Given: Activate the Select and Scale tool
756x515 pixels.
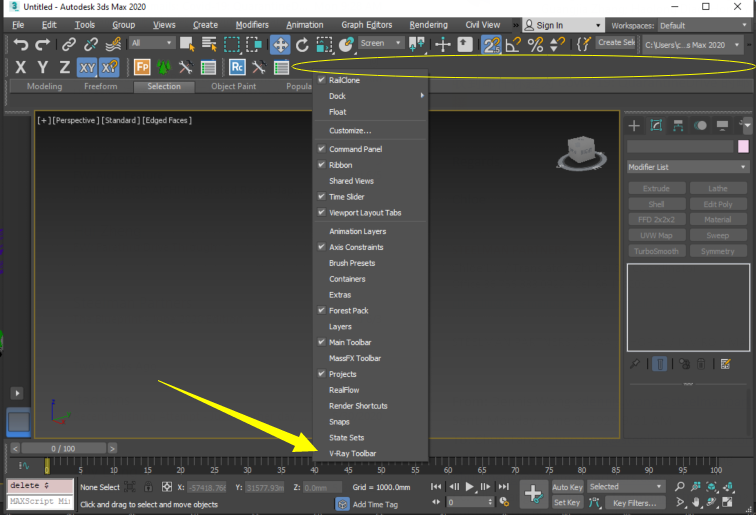Looking at the screenshot, I should [x=324, y=44].
